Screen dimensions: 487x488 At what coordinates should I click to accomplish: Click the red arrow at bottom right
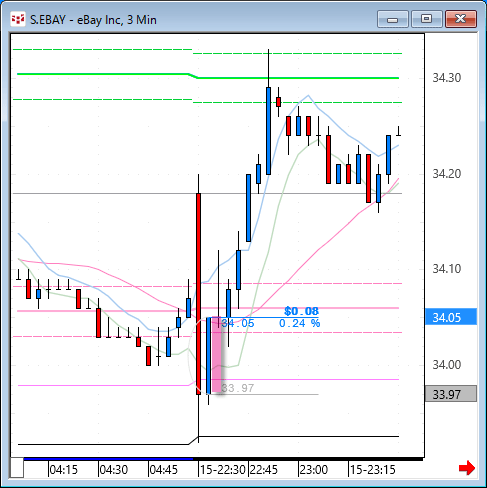(x=467, y=468)
